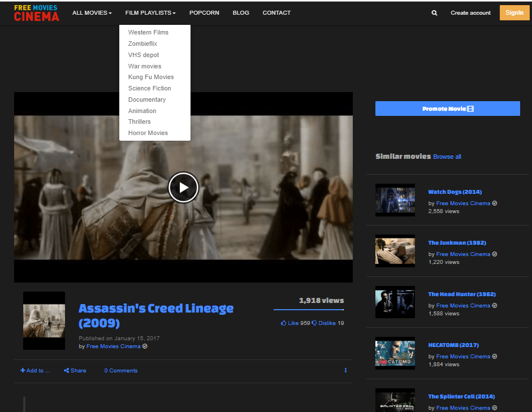
Task: Click HECATOMB thumbnail image
Action: pos(395,353)
